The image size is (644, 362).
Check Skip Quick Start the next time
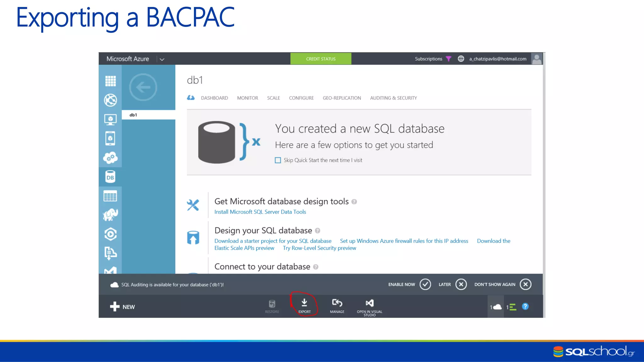(278, 160)
